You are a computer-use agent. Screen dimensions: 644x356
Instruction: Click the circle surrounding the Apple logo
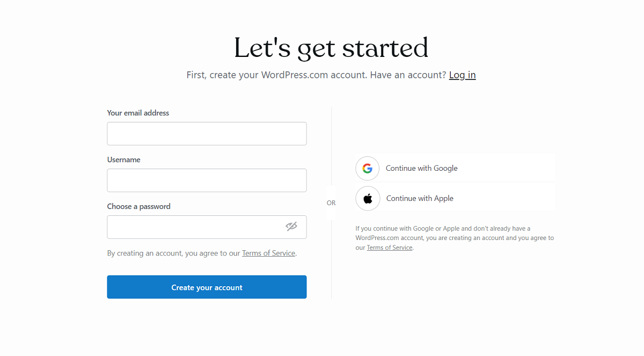tap(367, 198)
